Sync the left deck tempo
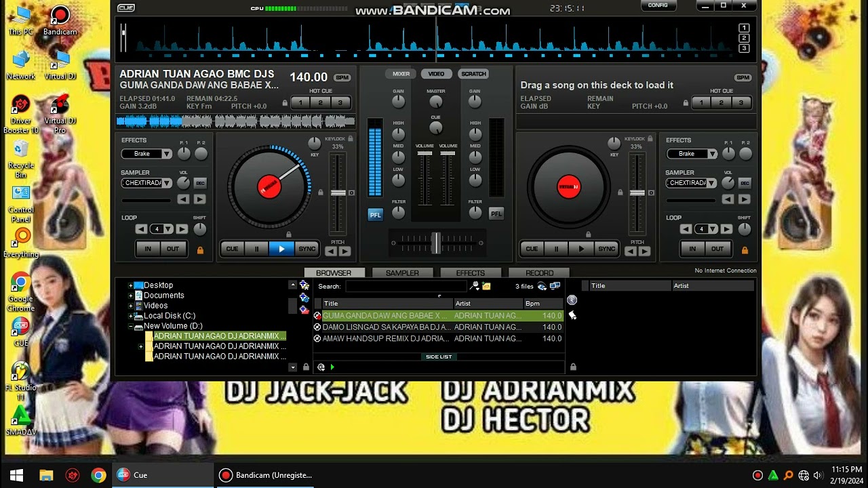Image resolution: width=868 pixels, height=488 pixels. 307,249
